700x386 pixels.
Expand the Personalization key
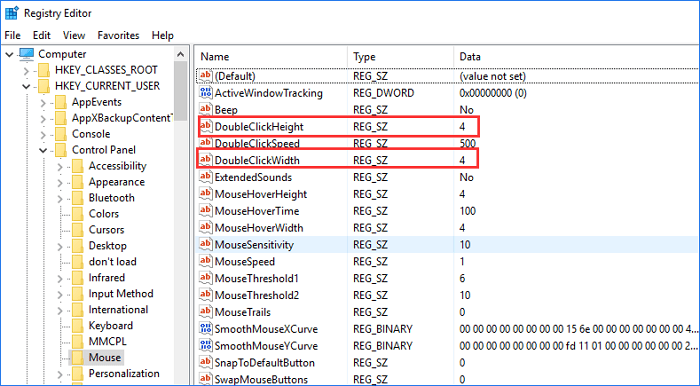tap(60, 374)
